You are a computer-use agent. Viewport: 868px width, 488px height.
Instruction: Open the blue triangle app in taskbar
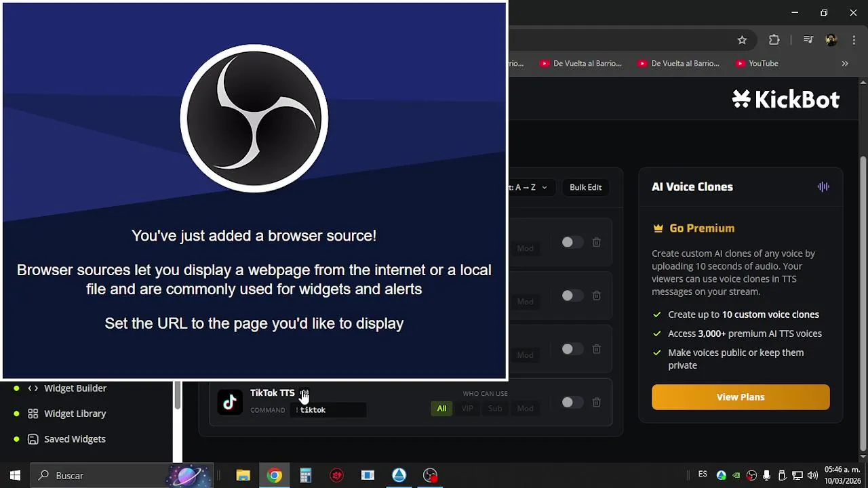click(399, 475)
